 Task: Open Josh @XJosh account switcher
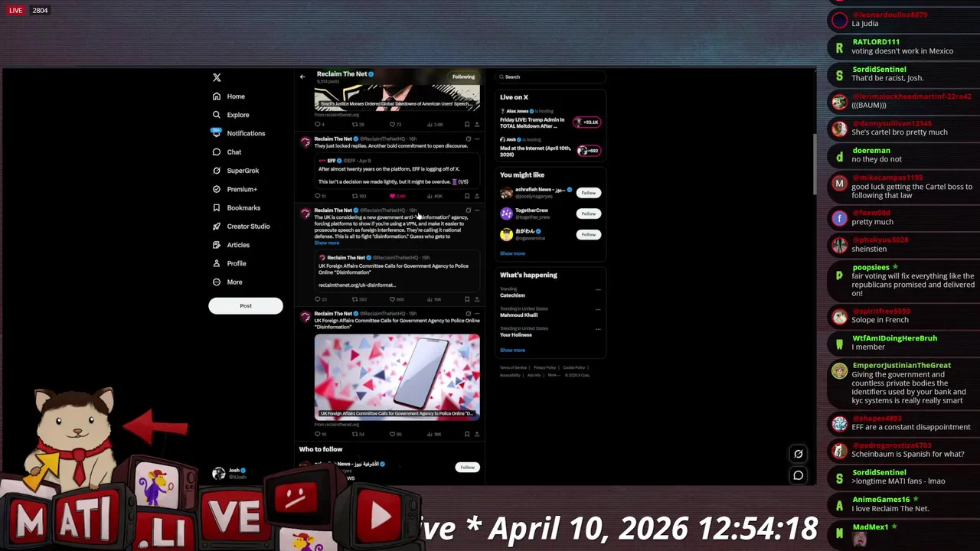point(247,474)
